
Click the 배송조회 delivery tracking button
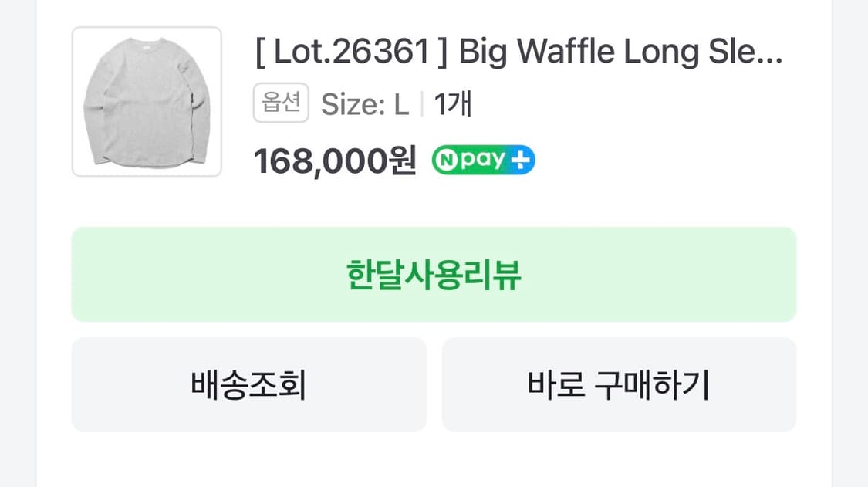tap(248, 384)
